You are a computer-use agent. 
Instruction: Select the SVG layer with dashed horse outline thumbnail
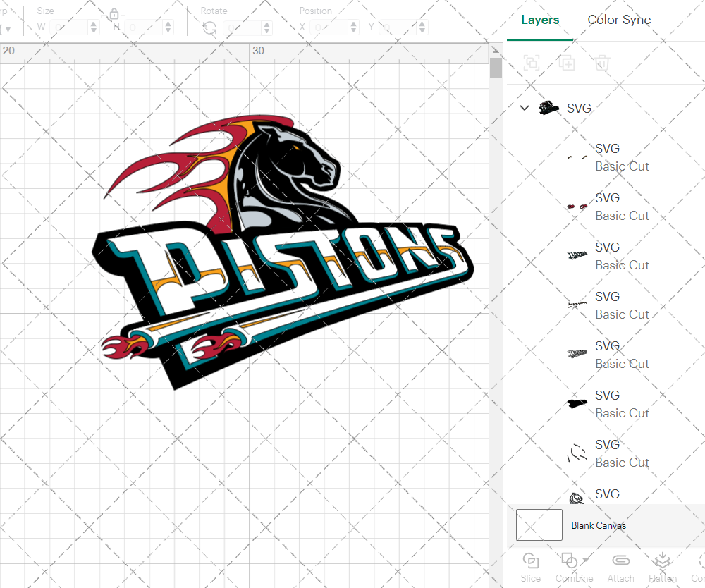click(x=577, y=453)
